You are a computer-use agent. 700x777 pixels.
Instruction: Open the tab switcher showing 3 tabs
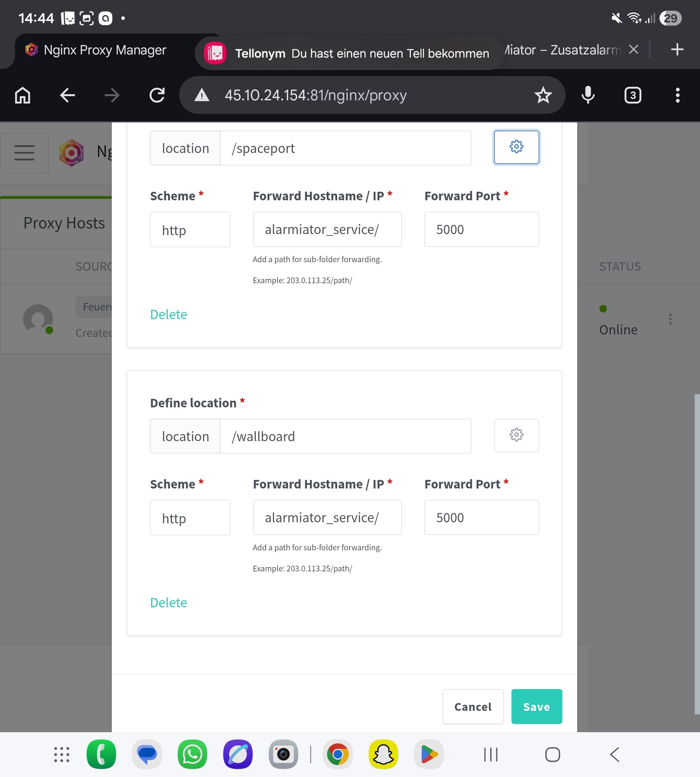tap(633, 95)
